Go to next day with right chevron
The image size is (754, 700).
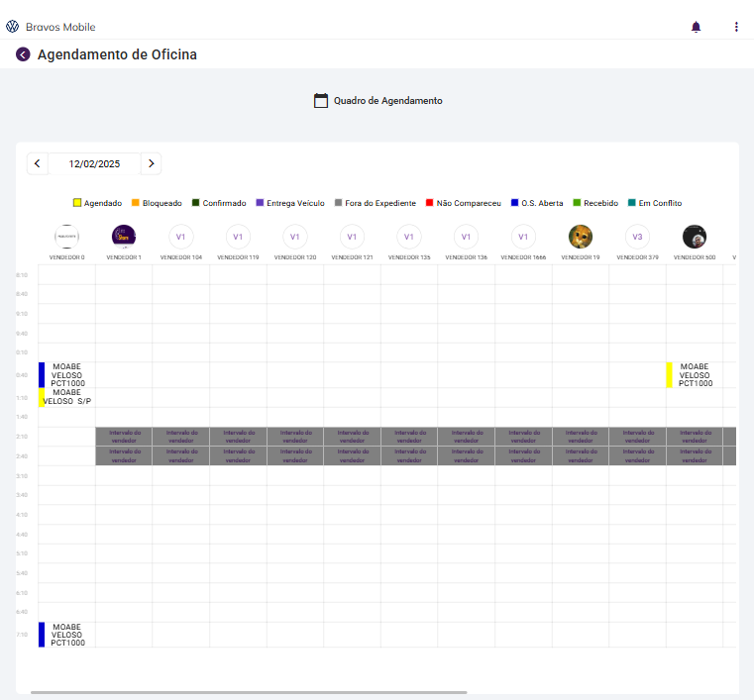click(151, 163)
